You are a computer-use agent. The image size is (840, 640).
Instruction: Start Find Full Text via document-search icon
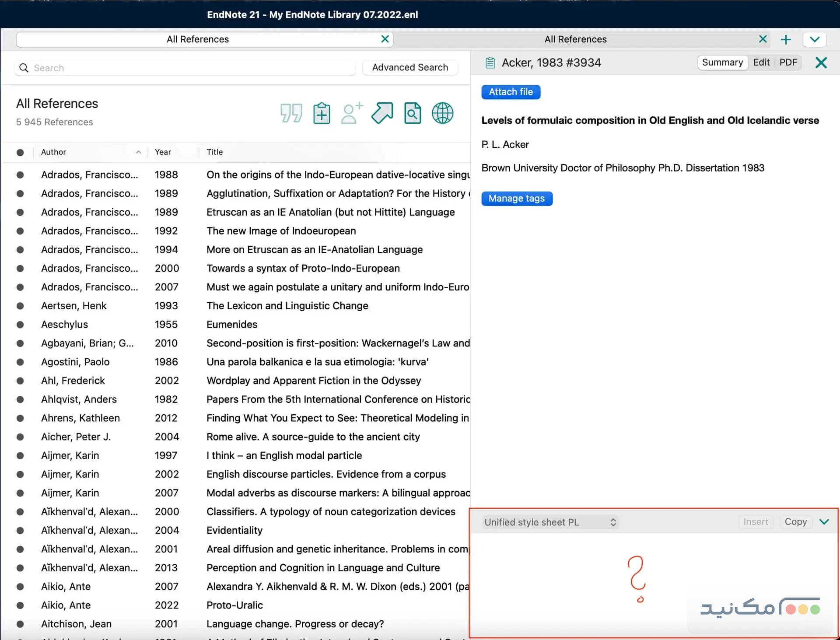(412, 113)
